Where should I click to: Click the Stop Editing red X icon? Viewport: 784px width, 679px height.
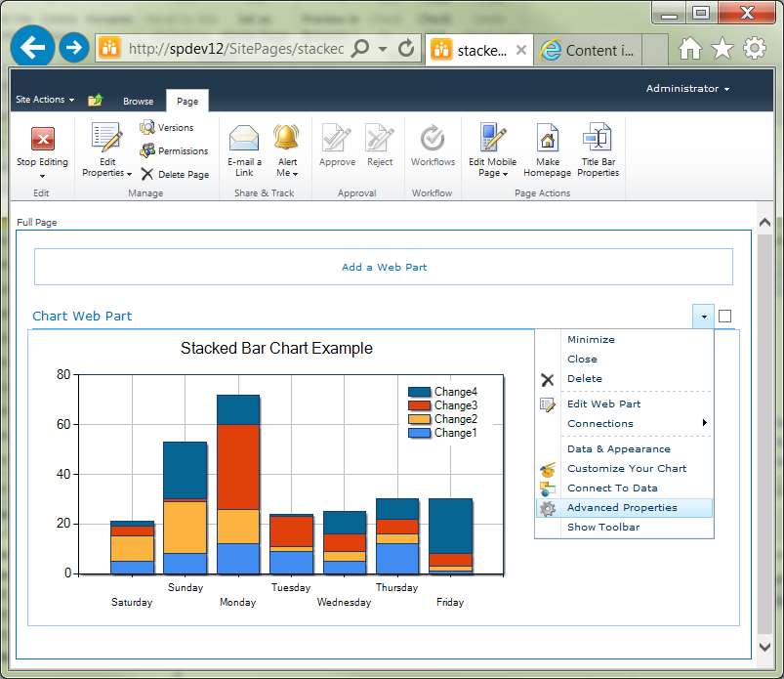[x=43, y=139]
